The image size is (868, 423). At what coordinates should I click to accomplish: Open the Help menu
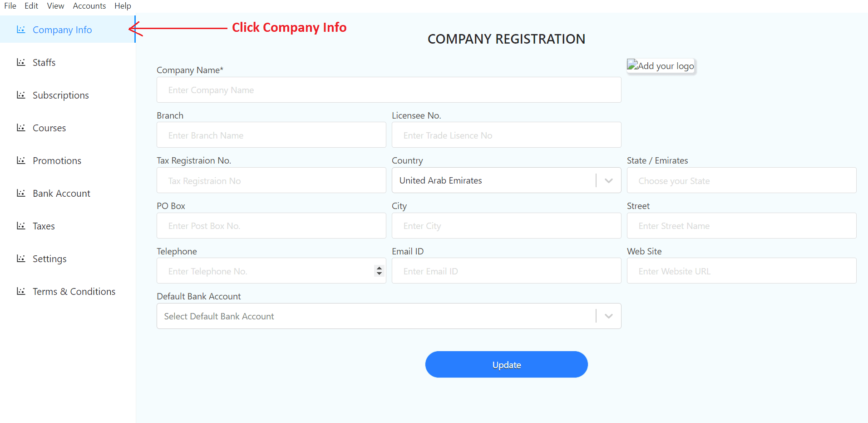click(123, 6)
